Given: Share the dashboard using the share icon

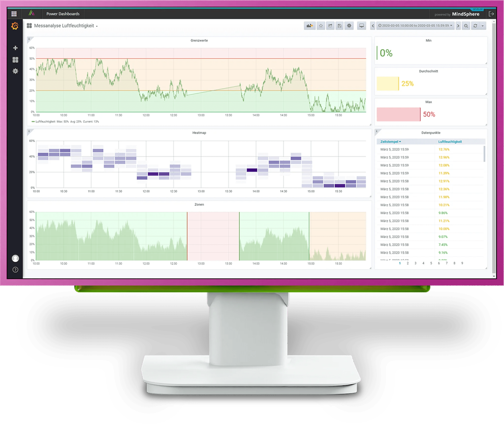Looking at the screenshot, I should pos(330,26).
